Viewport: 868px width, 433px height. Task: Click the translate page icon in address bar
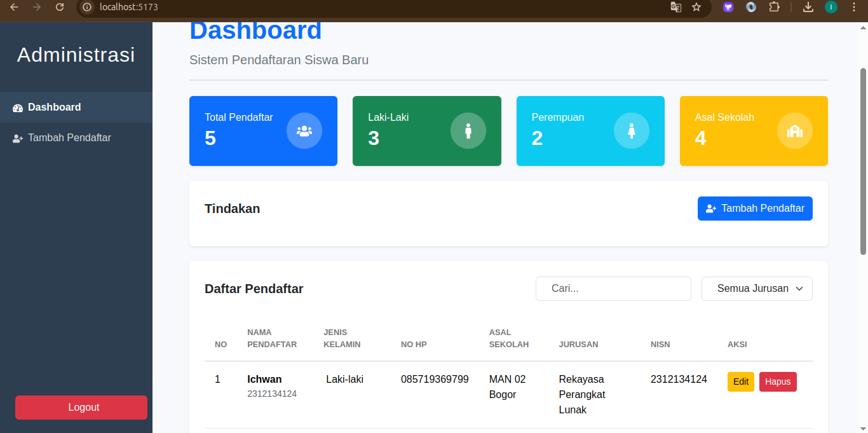coord(676,7)
